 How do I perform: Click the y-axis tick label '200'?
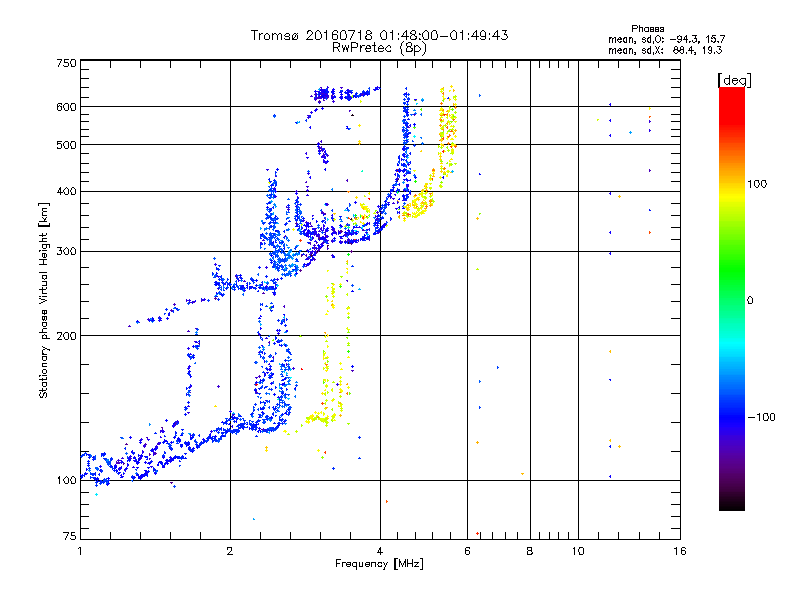click(x=67, y=336)
